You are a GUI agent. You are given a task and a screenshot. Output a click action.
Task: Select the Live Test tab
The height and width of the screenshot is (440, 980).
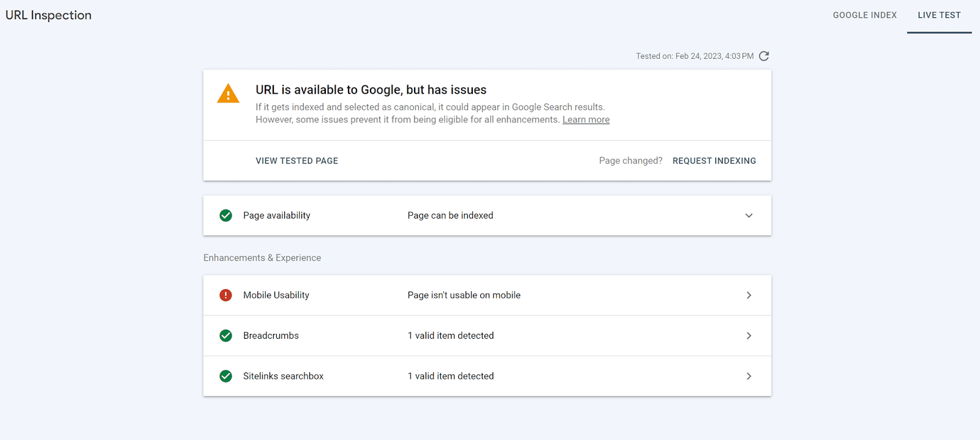(939, 15)
